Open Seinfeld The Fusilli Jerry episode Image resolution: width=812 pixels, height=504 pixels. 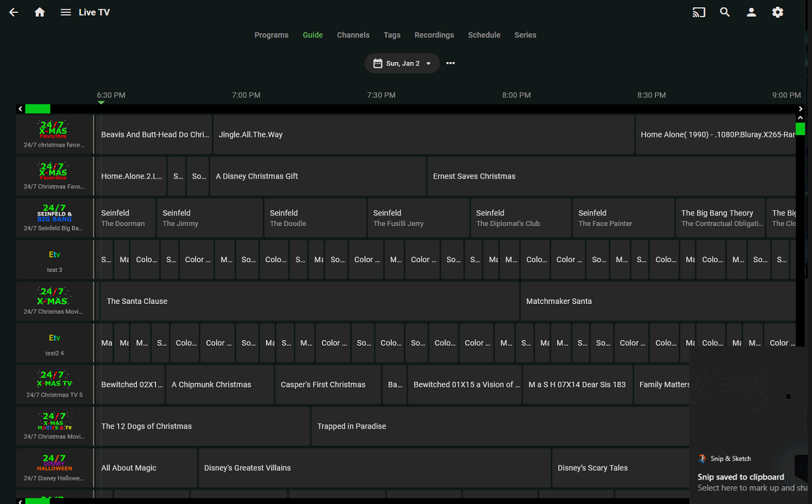click(x=418, y=218)
